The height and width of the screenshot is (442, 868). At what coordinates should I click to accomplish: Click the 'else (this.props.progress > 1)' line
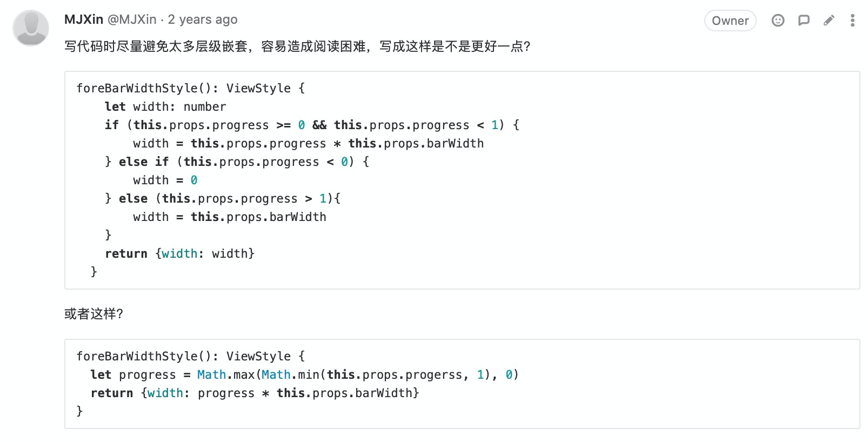tap(223, 198)
